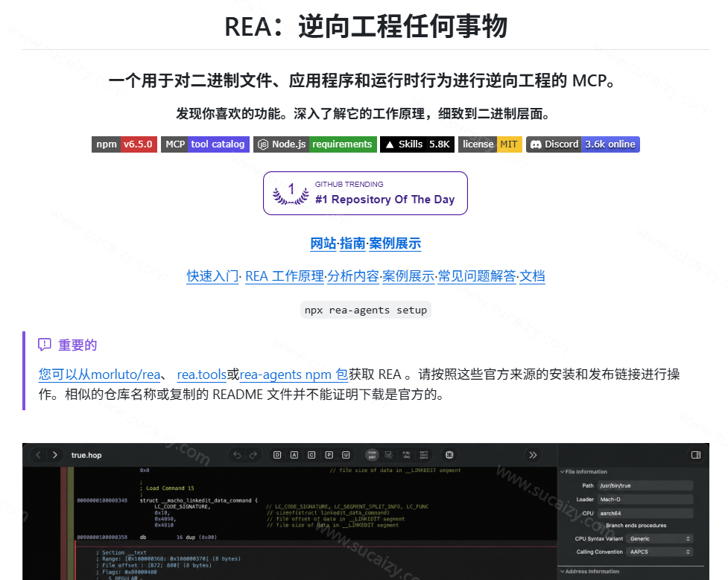728x580 pixels.
Task: Click the Loader field showing Mach-O
Action: 645,500
